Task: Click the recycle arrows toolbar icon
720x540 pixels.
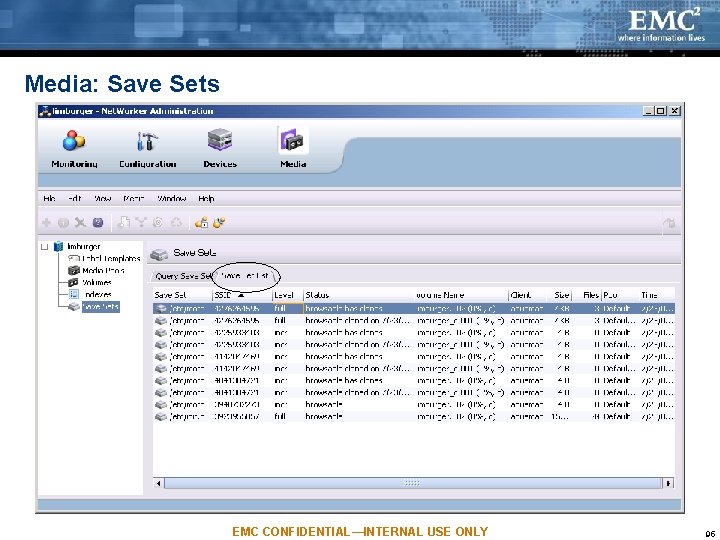Action: [x=176, y=223]
